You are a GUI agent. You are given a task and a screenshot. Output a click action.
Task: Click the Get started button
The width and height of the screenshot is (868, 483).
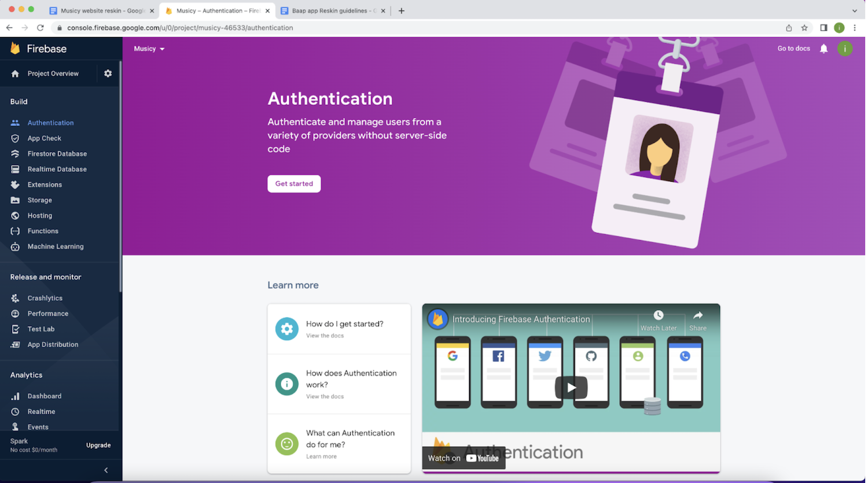[294, 183]
